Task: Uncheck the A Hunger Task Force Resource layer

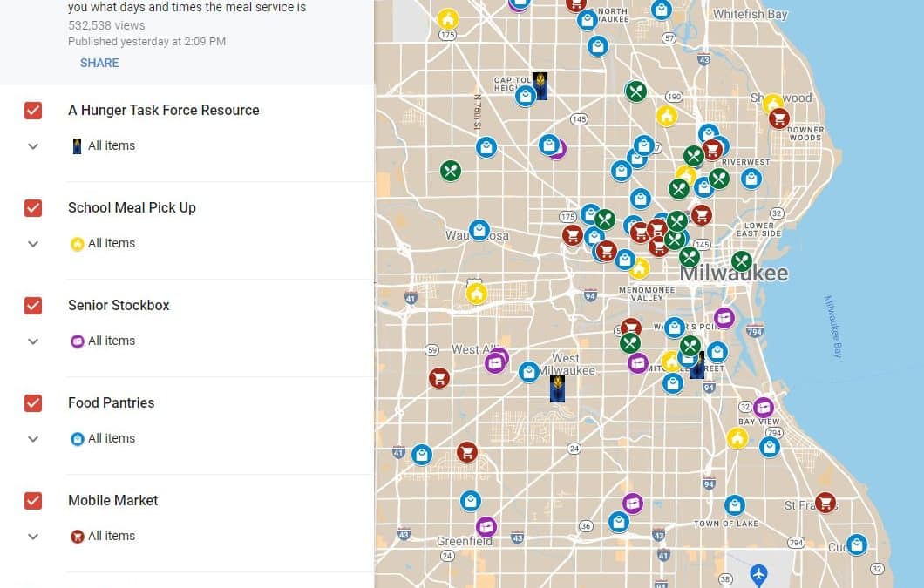Action: (33, 110)
